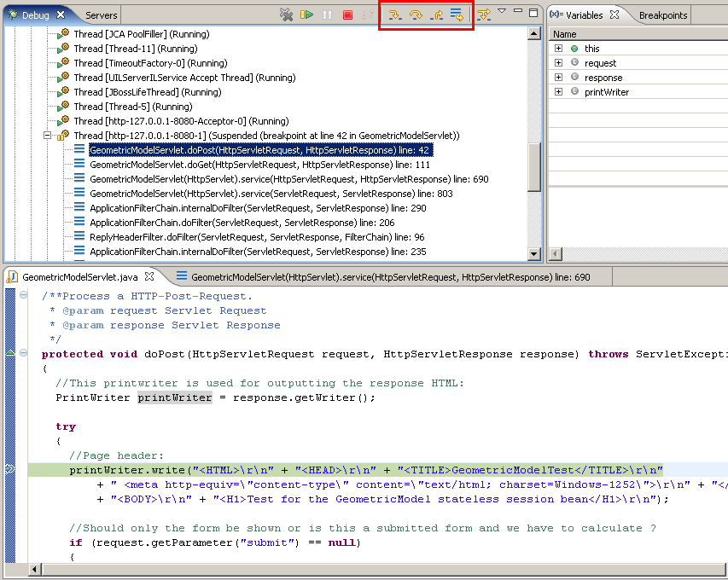The image size is (728, 580).
Task: Close GeometricModelServlet.java editor tab
Action: [149, 276]
